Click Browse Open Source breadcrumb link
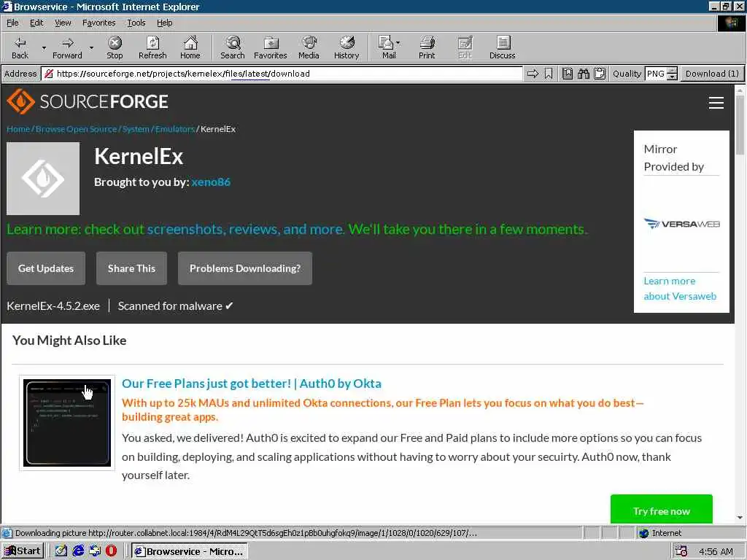Viewport: 747px width, 560px height. (76, 129)
